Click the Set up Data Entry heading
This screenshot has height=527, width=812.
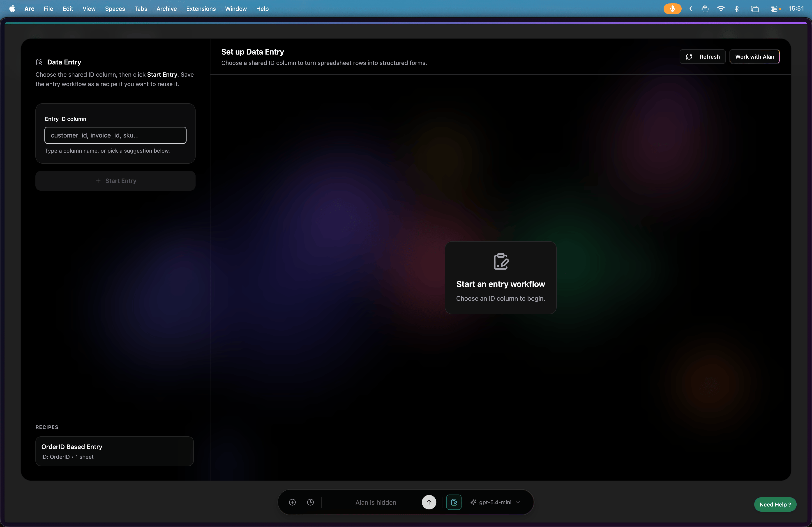(x=252, y=52)
